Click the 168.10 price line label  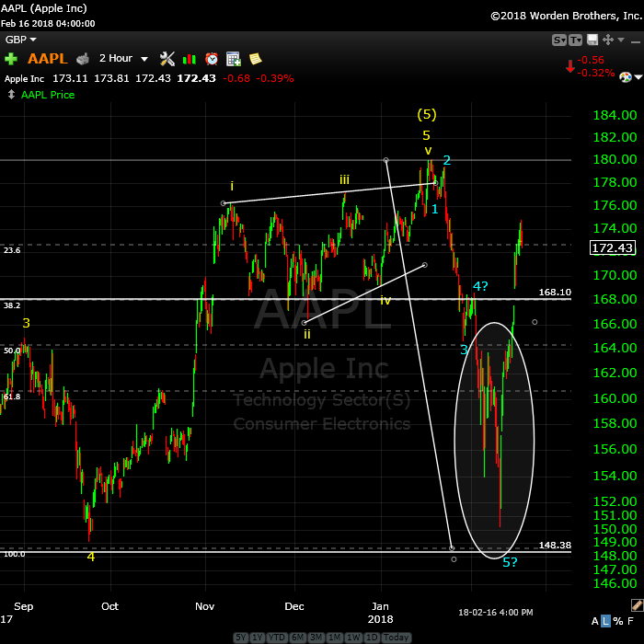point(555,292)
